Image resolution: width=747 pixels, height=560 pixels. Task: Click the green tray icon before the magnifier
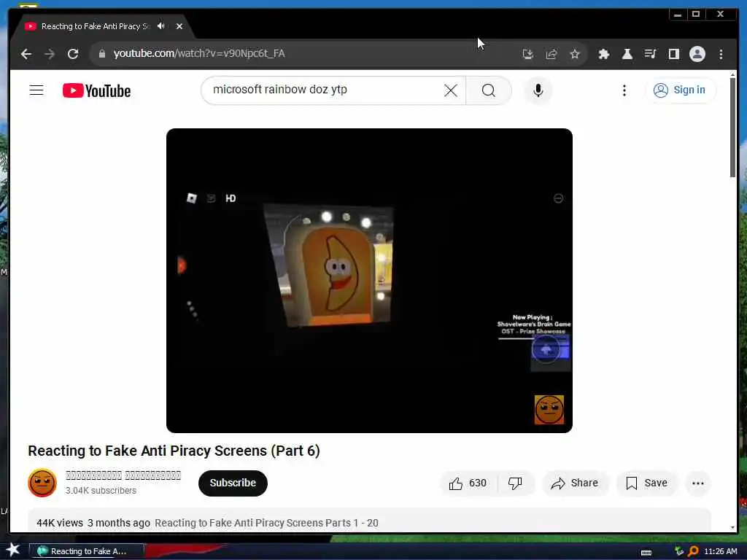coord(679,551)
